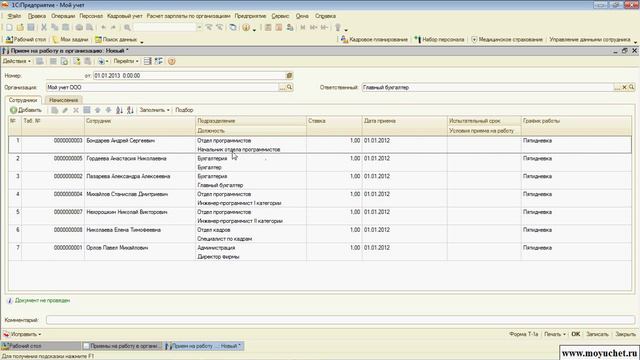Screen dimensions: 640x360
Task: Open Поиск данных toolbar item
Action: click(116, 40)
